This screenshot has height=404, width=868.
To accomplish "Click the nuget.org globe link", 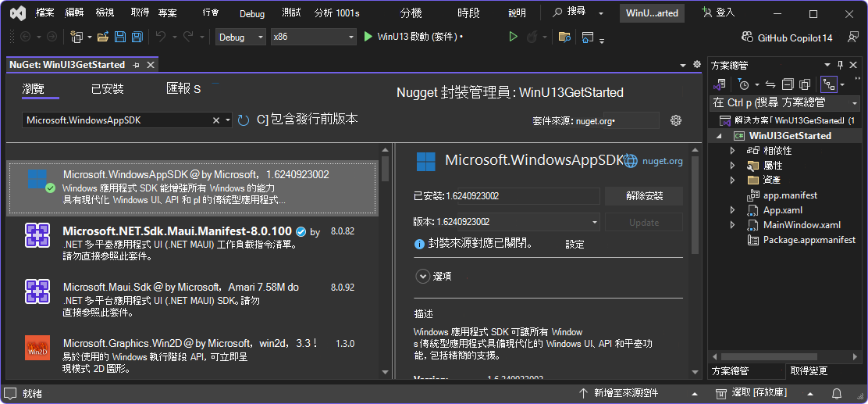I will tap(631, 161).
